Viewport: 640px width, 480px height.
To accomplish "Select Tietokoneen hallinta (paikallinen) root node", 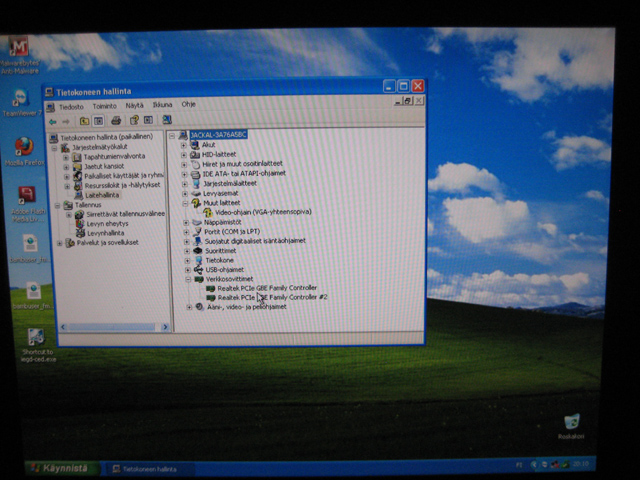I will coord(107,137).
